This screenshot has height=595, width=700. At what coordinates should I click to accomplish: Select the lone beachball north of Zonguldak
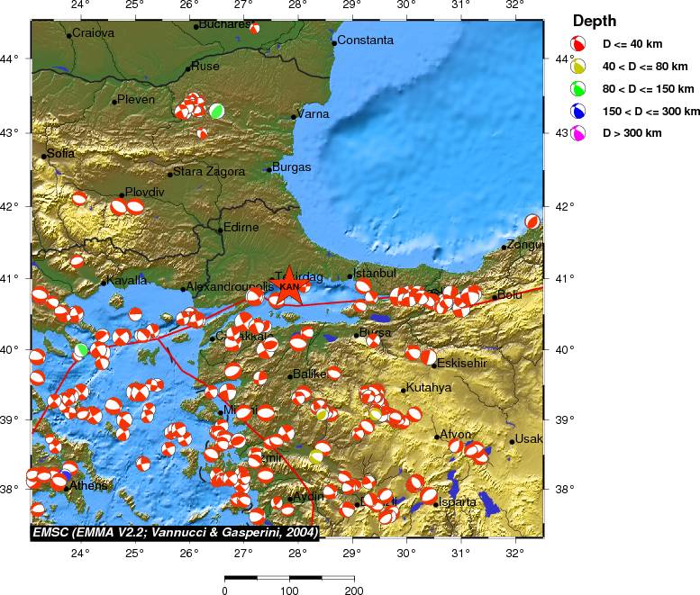tap(532, 221)
